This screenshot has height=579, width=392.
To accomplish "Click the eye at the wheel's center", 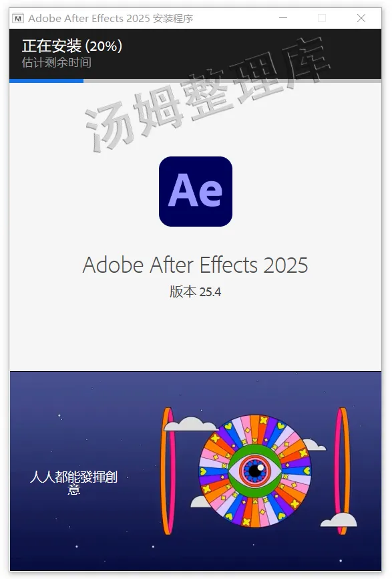I will click(255, 471).
